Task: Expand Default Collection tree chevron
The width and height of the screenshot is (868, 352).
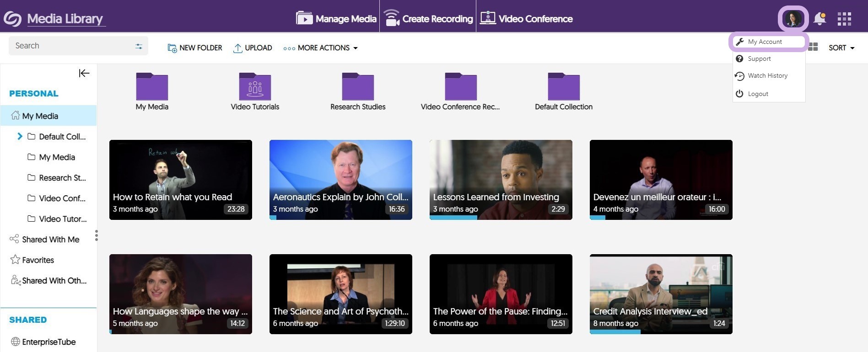Action: coord(20,136)
